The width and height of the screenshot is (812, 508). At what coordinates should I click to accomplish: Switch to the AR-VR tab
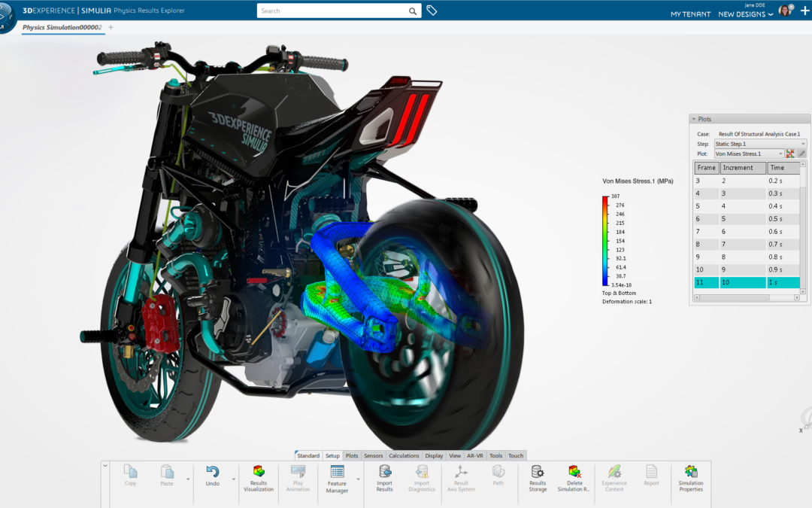pyautogui.click(x=475, y=455)
